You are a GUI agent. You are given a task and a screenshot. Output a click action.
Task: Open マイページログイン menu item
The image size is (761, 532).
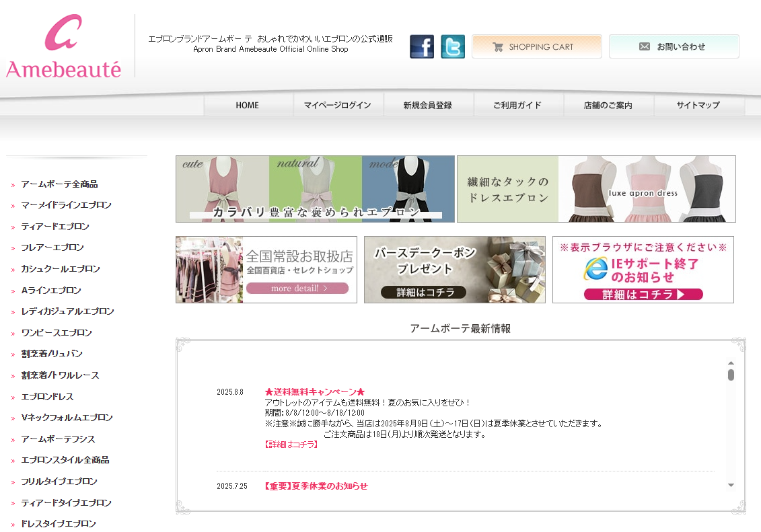click(x=338, y=106)
